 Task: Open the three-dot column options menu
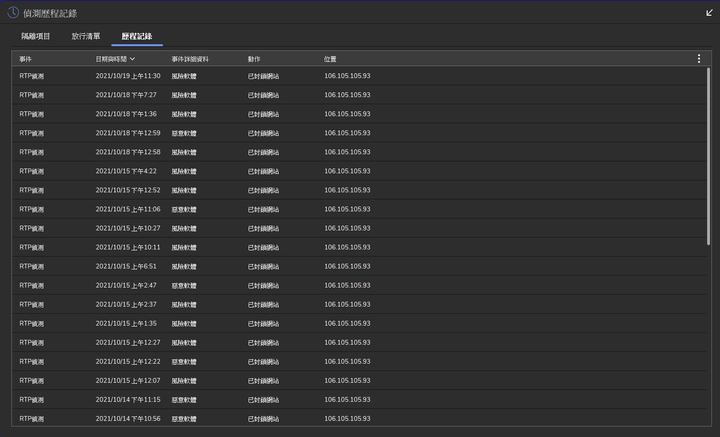[x=699, y=59]
